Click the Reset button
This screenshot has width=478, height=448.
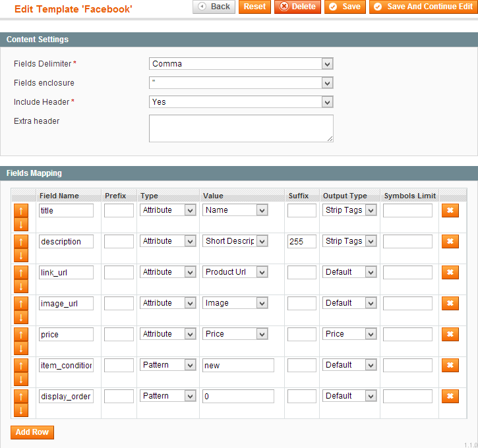pyautogui.click(x=254, y=7)
